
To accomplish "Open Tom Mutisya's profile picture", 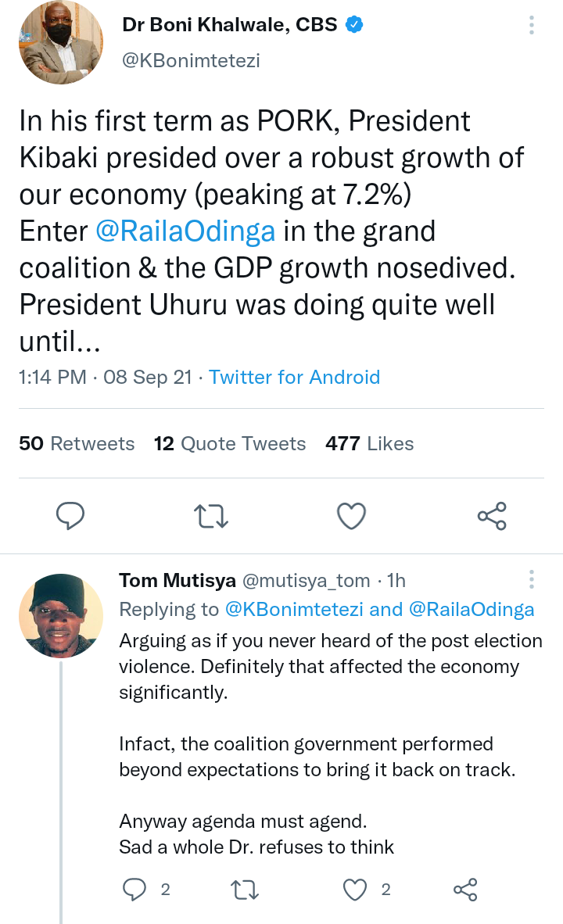I will coord(61,618).
